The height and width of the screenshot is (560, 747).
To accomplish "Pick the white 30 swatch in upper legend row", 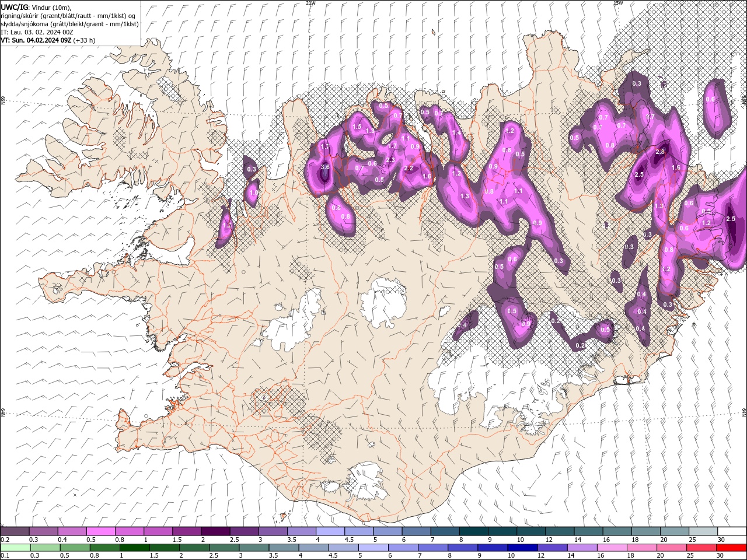I will [x=731, y=531].
